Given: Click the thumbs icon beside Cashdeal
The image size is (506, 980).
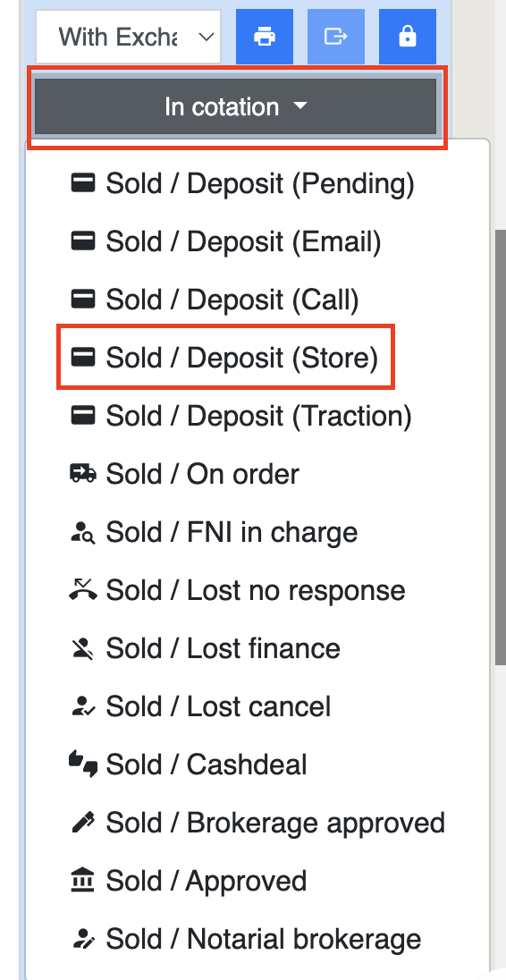Looking at the screenshot, I should (x=83, y=765).
